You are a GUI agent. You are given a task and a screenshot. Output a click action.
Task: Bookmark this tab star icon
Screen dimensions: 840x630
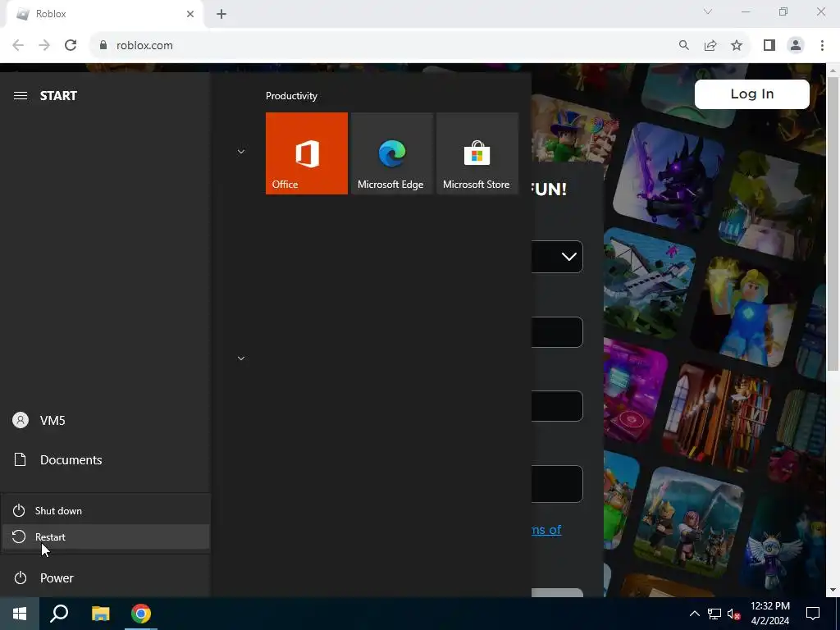click(737, 46)
